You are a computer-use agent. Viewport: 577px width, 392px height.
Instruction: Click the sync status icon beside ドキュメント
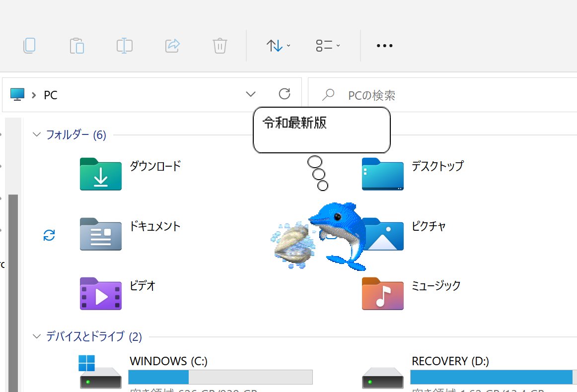pos(49,235)
